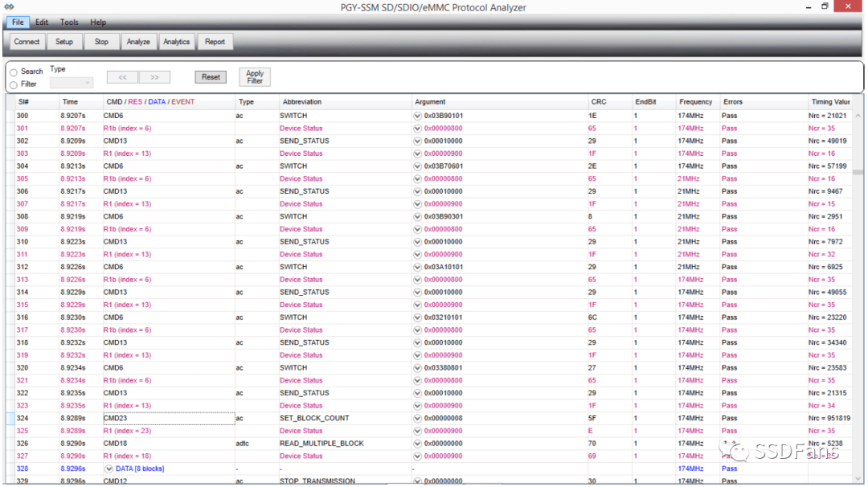Image resolution: width=868 pixels, height=487 pixels.
Task: Click timing value Nrc = 49055
Action: click(827, 293)
